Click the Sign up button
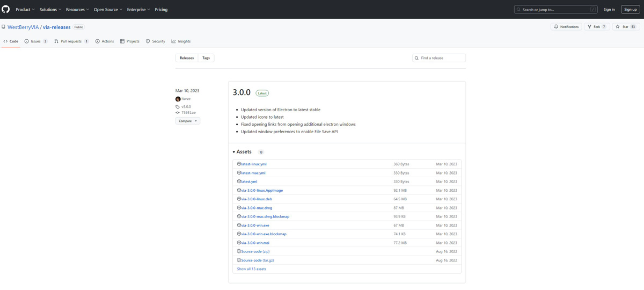This screenshot has height=290, width=644. tap(631, 9)
